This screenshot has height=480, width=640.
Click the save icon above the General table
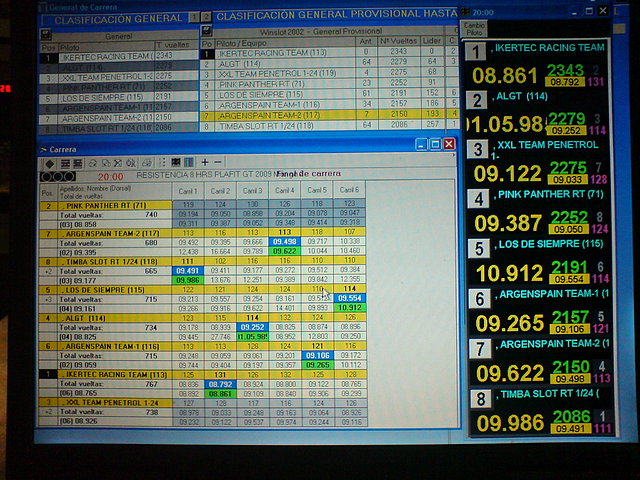46,34
